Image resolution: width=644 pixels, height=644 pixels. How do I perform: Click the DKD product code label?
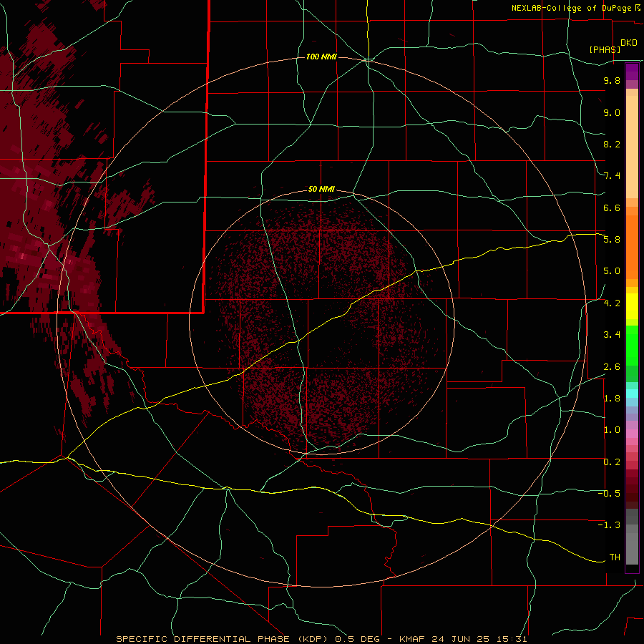629,43
